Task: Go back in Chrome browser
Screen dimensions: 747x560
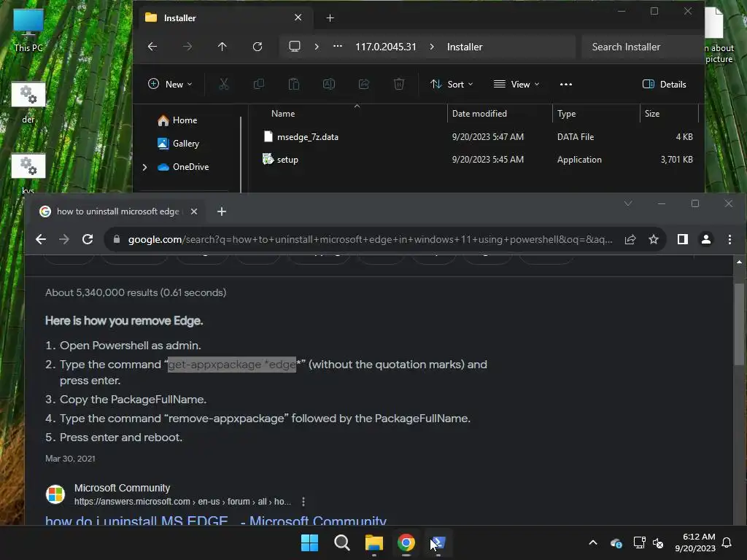Action: 41,239
